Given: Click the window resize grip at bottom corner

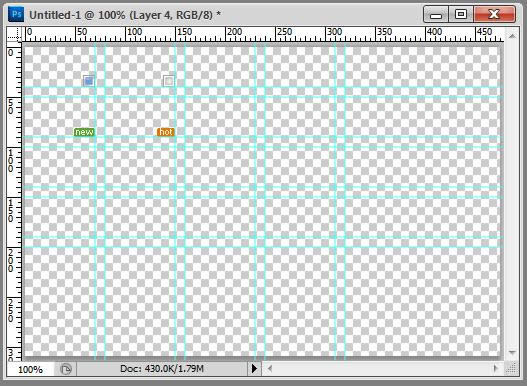Looking at the screenshot, I should (511, 369).
